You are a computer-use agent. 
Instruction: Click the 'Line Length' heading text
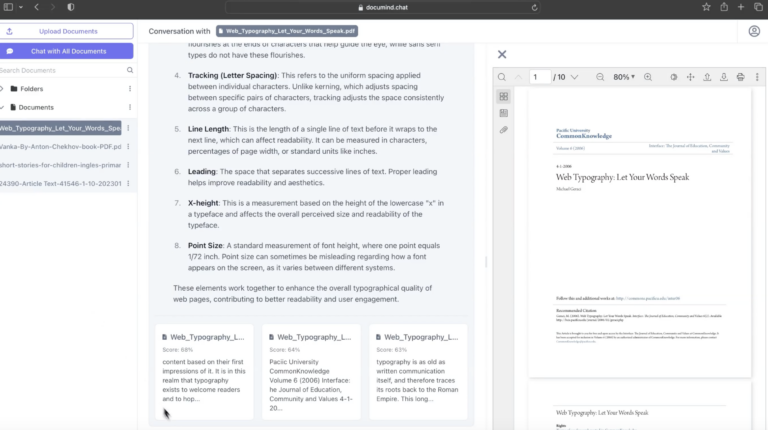pyautogui.click(x=208, y=129)
